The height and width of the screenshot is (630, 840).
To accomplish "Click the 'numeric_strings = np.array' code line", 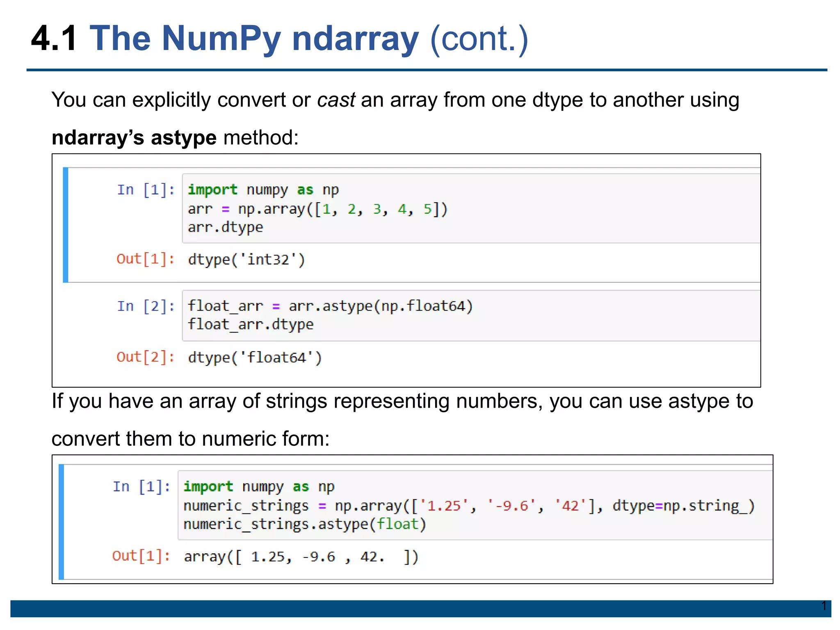I will [469, 506].
